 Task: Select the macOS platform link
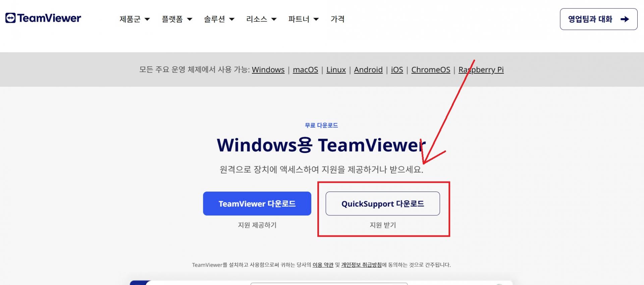(305, 70)
